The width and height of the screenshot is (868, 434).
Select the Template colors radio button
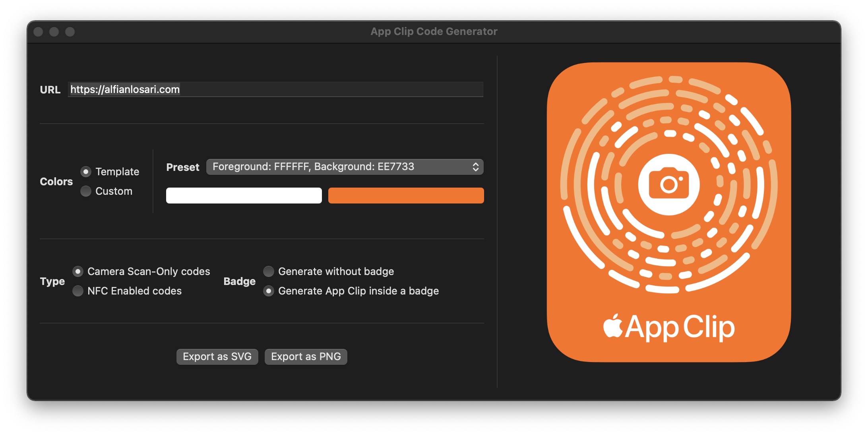click(86, 172)
